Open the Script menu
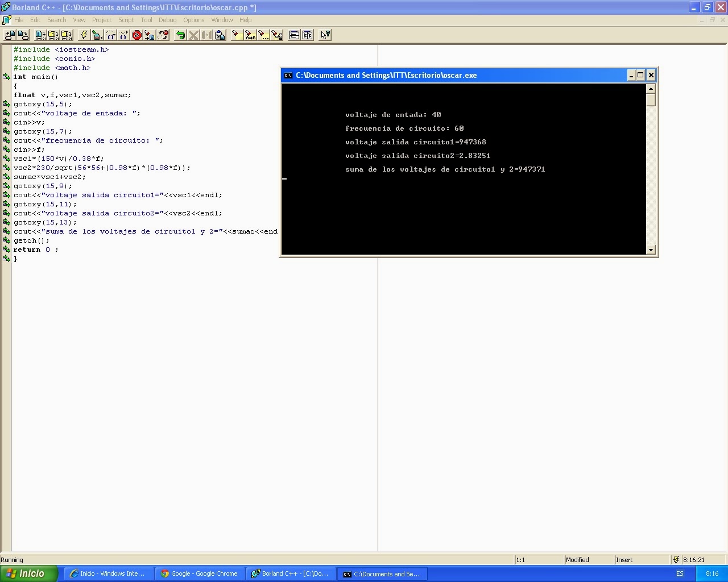The width and height of the screenshot is (728, 582). (x=126, y=20)
